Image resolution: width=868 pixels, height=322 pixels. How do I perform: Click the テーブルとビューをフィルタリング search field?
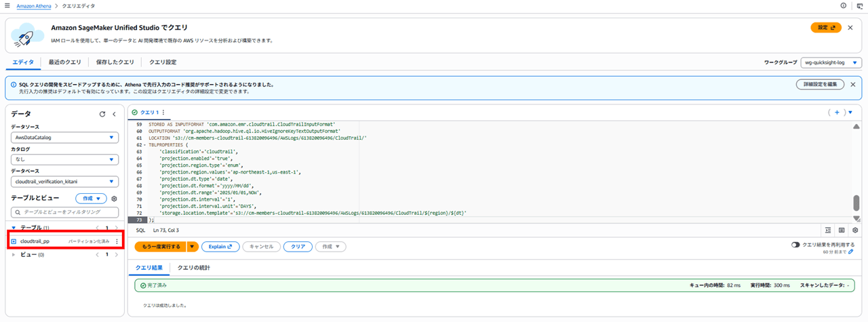(65, 212)
